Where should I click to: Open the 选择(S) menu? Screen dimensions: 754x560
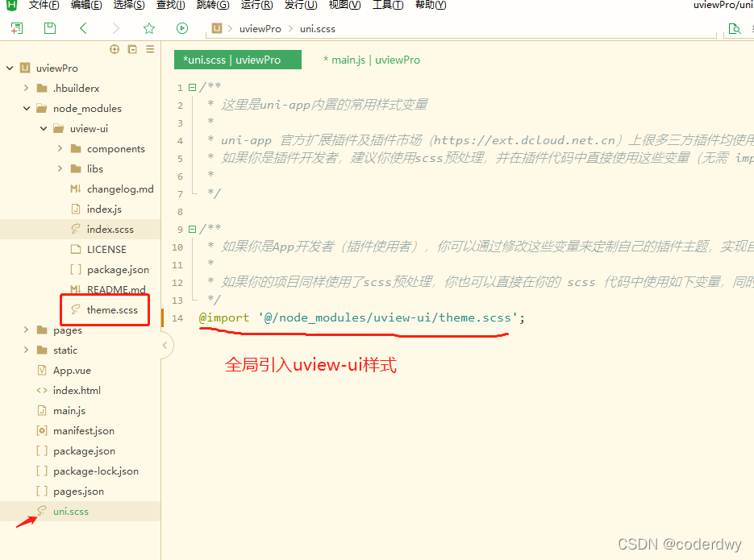pos(129,6)
